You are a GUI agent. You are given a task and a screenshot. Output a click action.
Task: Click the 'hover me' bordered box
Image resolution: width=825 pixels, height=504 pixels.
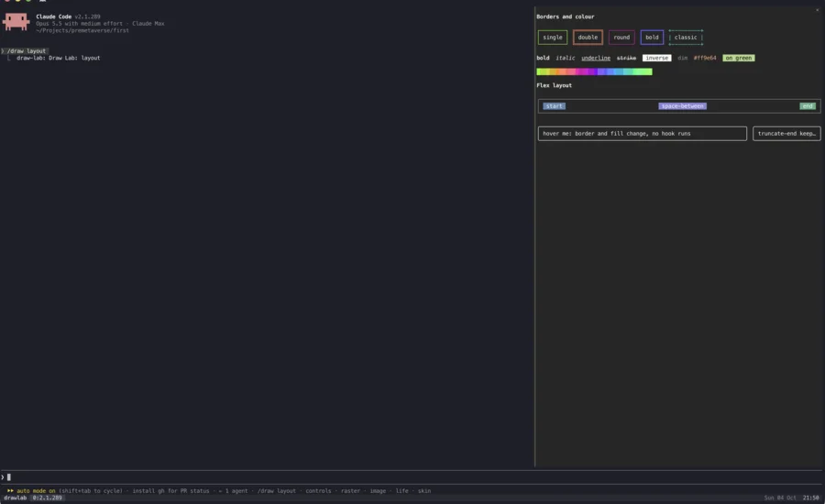(642, 134)
